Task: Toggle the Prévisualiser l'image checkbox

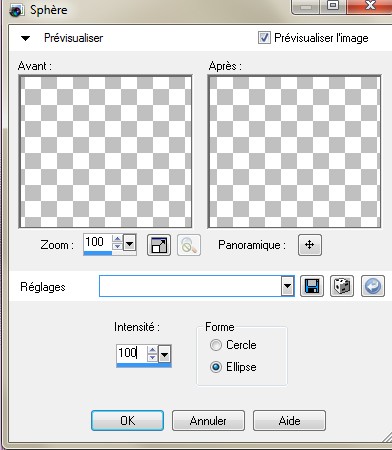Action: 264,38
